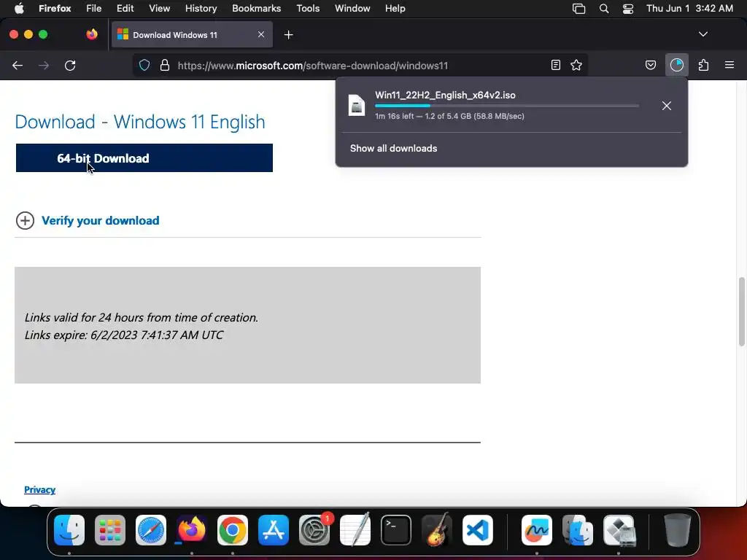Screen dimensions: 747x560
Task: Launch GarageBand from the Dock
Action: 437,530
